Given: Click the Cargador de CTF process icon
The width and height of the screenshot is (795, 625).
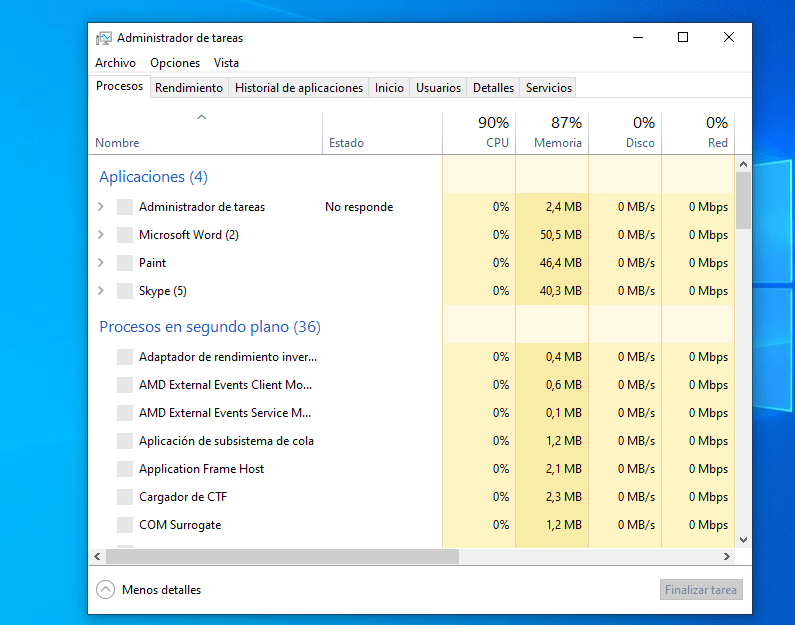Looking at the screenshot, I should pyautogui.click(x=125, y=497).
